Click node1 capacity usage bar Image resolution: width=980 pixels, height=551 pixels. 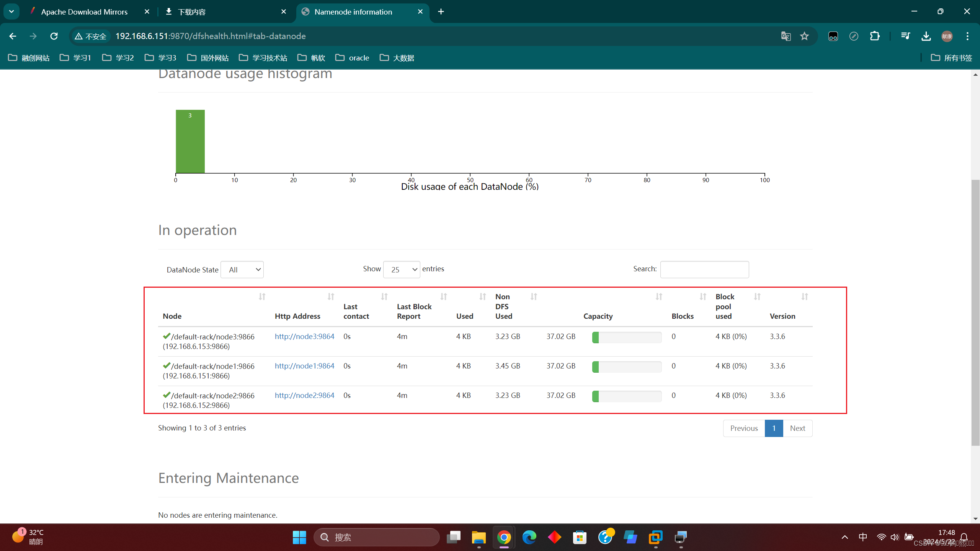pyautogui.click(x=627, y=367)
